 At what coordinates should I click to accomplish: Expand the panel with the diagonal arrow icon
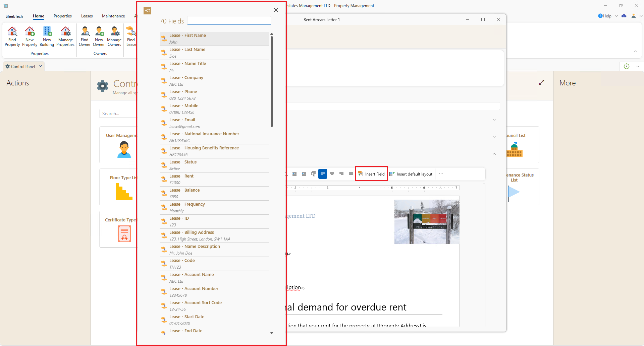pyautogui.click(x=542, y=82)
